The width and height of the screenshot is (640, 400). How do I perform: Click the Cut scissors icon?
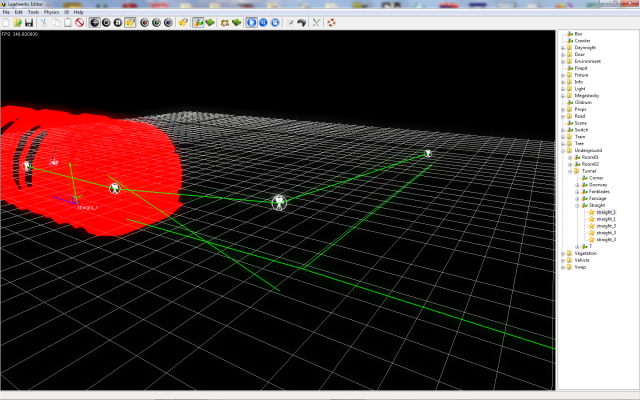point(44,22)
